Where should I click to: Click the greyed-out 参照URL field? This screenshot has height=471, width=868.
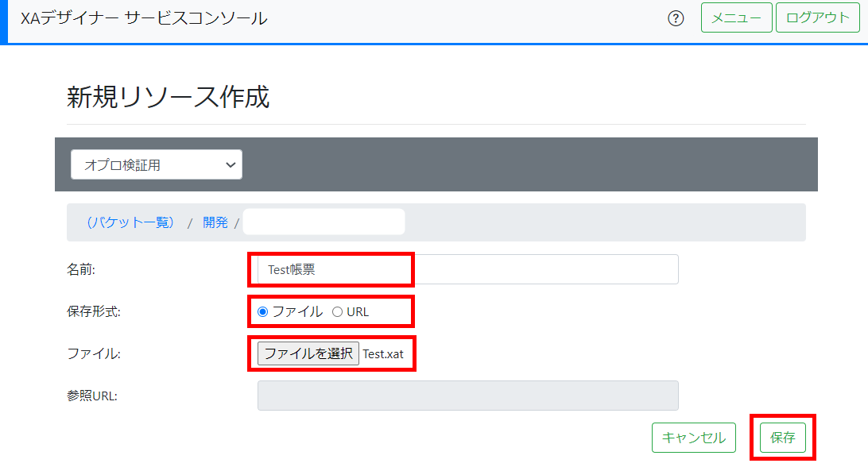(467, 396)
